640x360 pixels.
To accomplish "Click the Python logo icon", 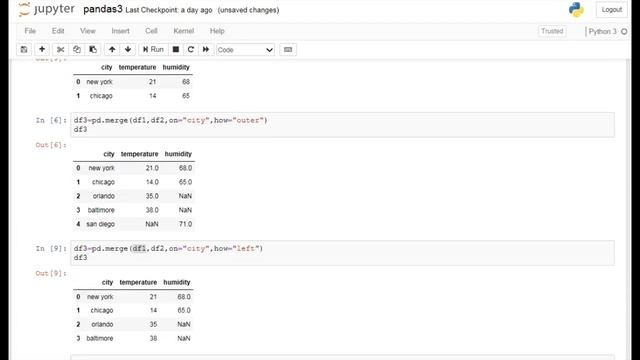I will [576, 10].
